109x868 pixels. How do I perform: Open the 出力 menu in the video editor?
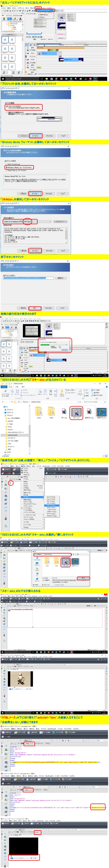tap(38, 8)
